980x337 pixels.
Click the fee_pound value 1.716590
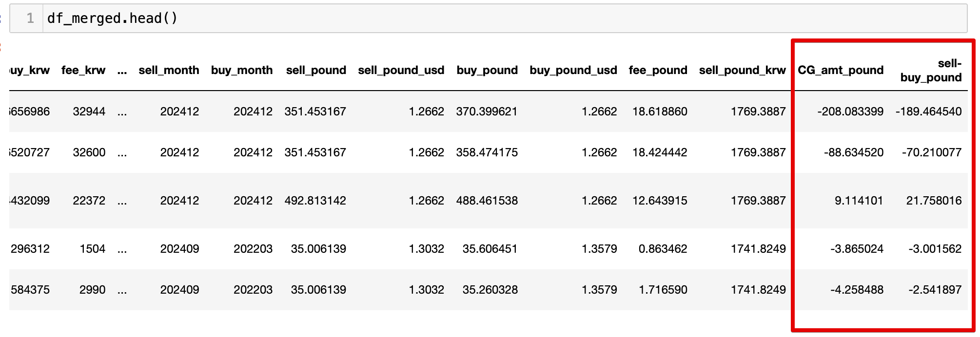pyautogui.click(x=663, y=290)
